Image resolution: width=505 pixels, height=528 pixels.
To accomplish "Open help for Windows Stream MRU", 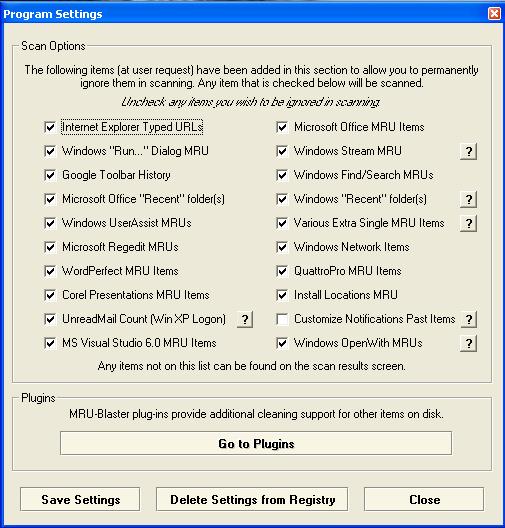I will tap(468, 151).
